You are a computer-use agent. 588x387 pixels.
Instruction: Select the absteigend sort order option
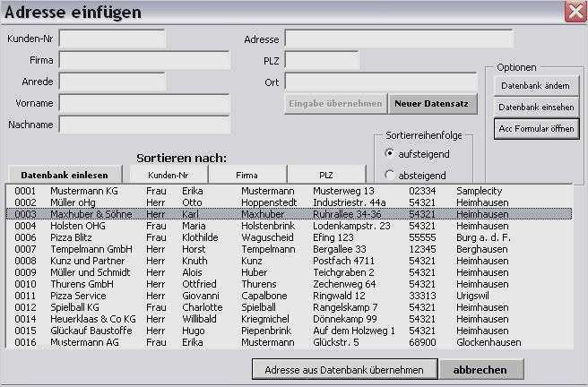tap(389, 175)
